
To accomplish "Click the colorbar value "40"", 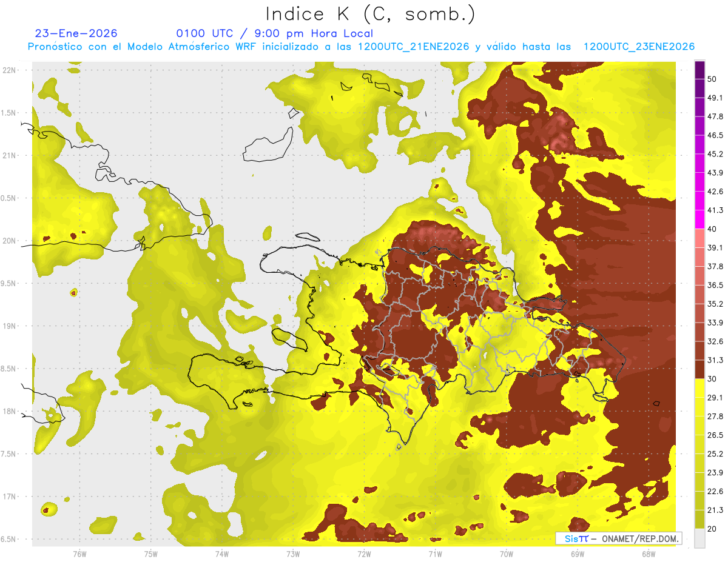I will click(712, 229).
